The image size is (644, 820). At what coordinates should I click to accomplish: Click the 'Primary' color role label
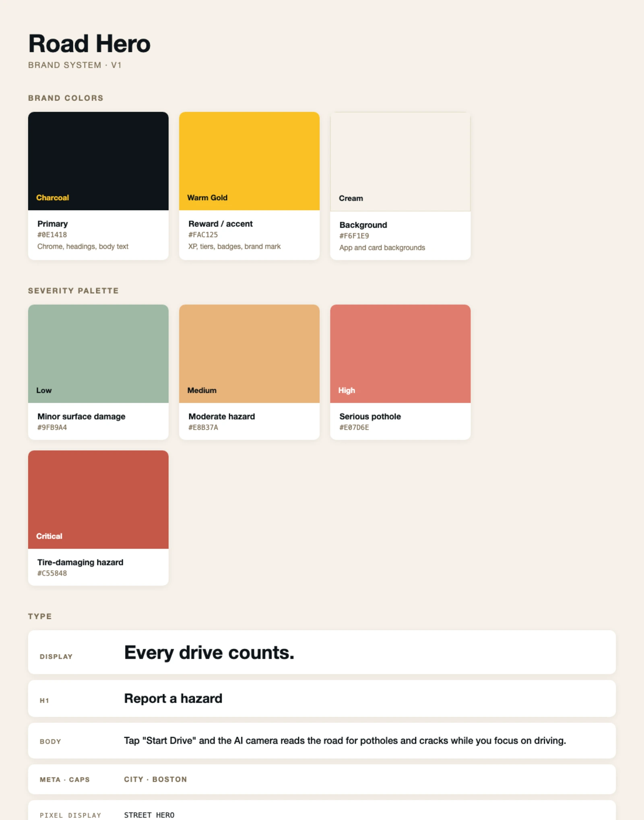[x=53, y=224]
